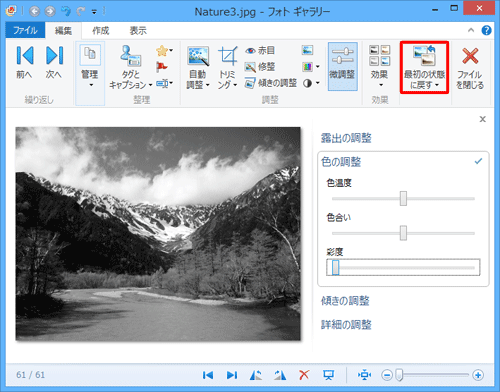Click the star rating icon
Viewport: 500px width, 392px height.
[162, 51]
